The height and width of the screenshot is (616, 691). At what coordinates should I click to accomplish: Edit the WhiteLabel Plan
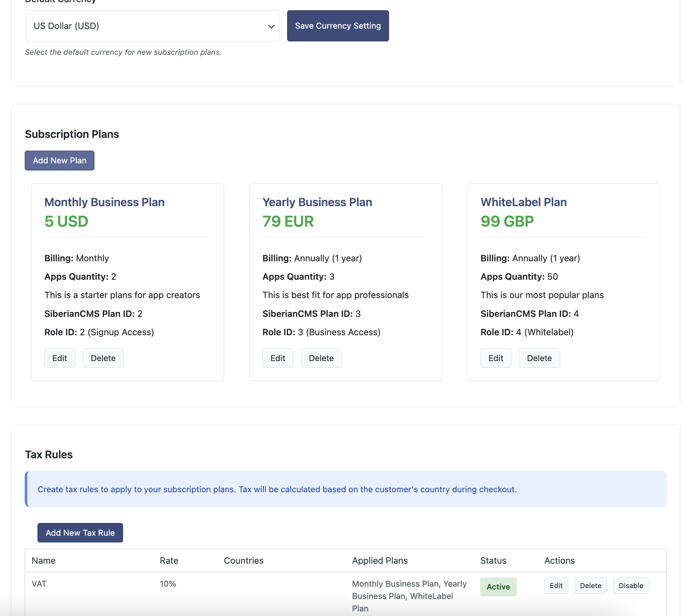pyautogui.click(x=496, y=358)
